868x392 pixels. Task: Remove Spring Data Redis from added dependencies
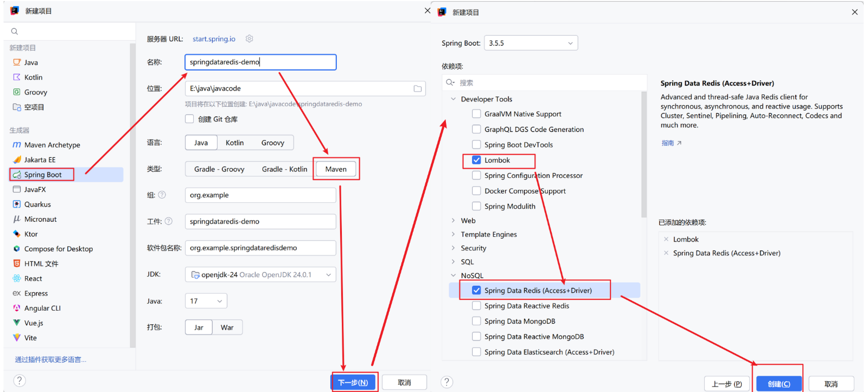point(666,253)
